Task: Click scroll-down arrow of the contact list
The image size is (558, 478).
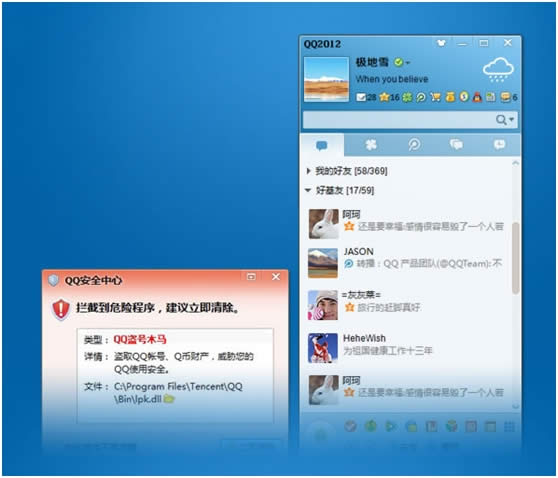Action: [515, 405]
